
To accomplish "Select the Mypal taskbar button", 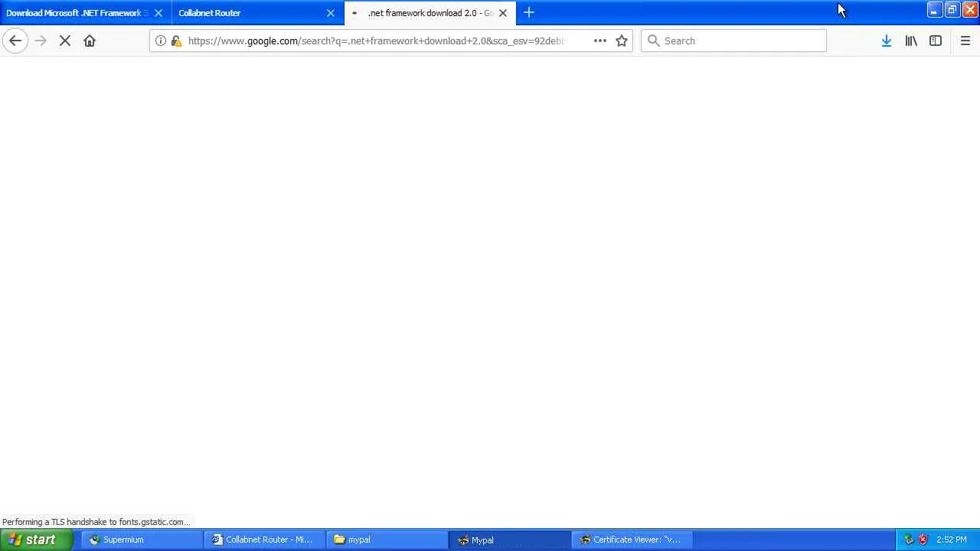I will coord(509,540).
